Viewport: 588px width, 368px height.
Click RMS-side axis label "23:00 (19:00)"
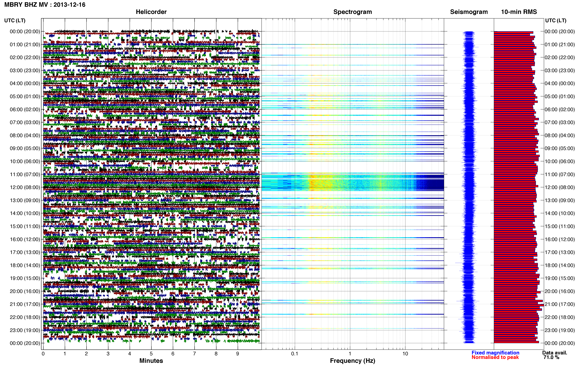pos(560,330)
